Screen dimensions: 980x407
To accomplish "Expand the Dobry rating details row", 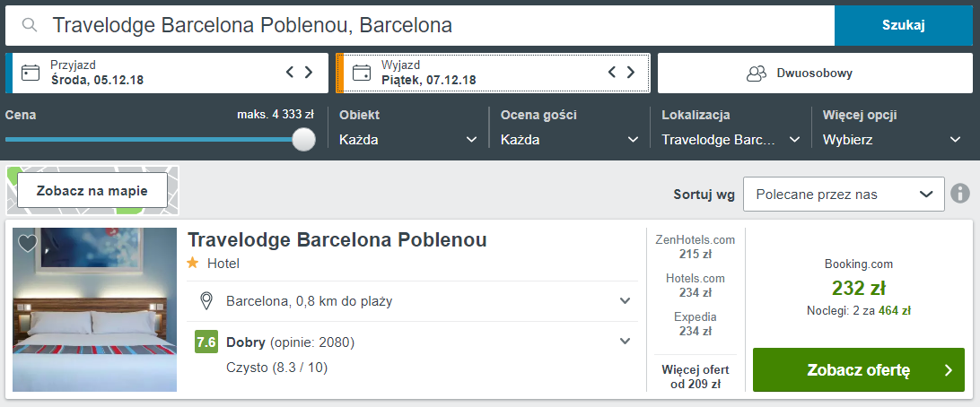I will tap(626, 341).
